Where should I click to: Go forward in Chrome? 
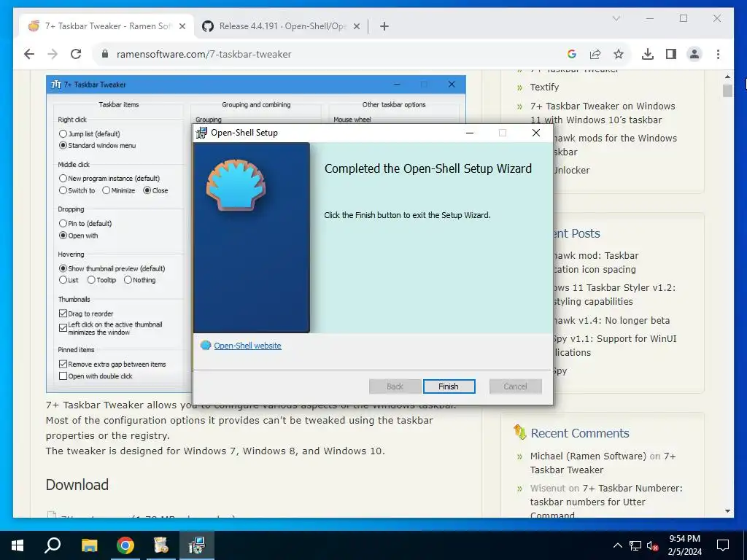pyautogui.click(x=53, y=54)
